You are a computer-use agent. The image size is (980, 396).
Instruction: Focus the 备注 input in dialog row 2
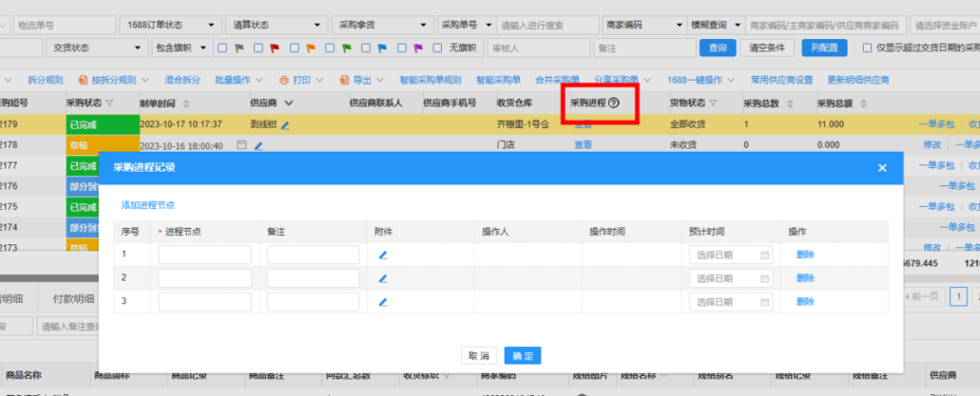click(x=313, y=279)
